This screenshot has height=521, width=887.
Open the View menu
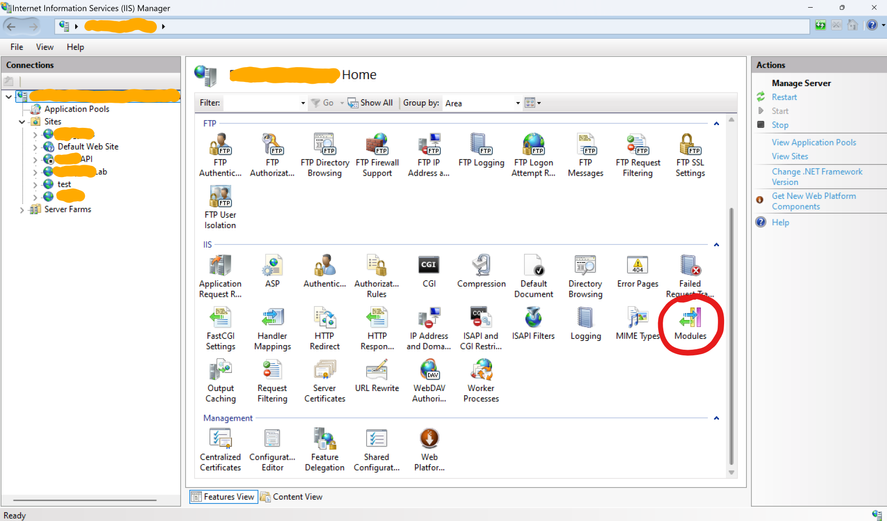click(45, 47)
